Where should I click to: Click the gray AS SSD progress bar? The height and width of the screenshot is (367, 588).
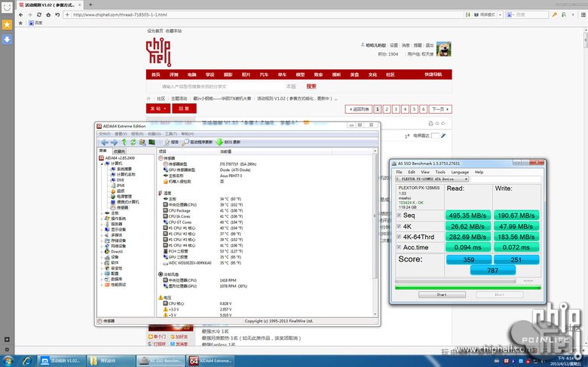(x=455, y=281)
